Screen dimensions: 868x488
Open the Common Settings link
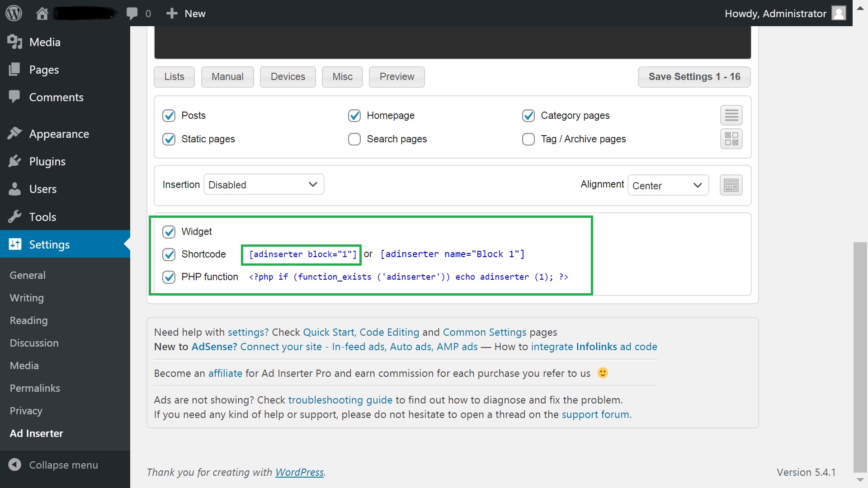pyautogui.click(x=485, y=332)
